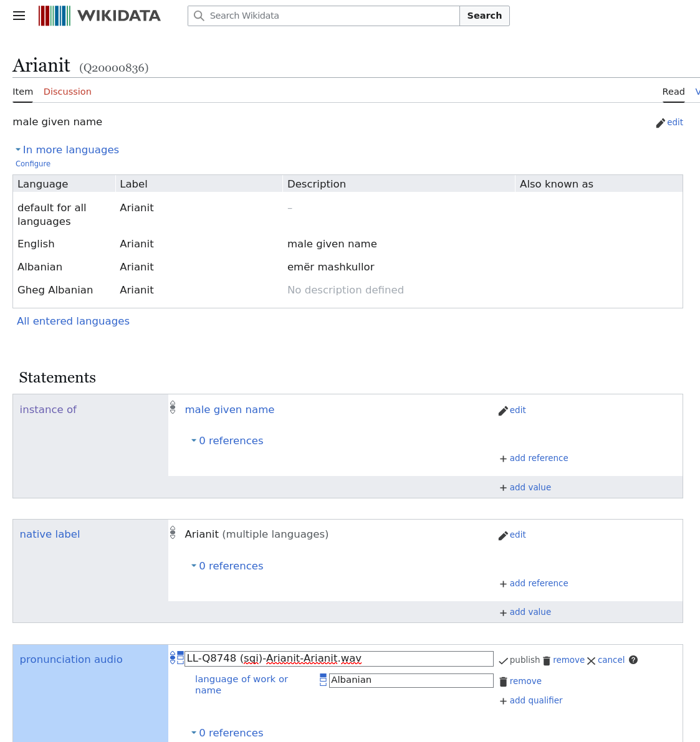
Task: Select the Read tab
Action: [673, 92]
